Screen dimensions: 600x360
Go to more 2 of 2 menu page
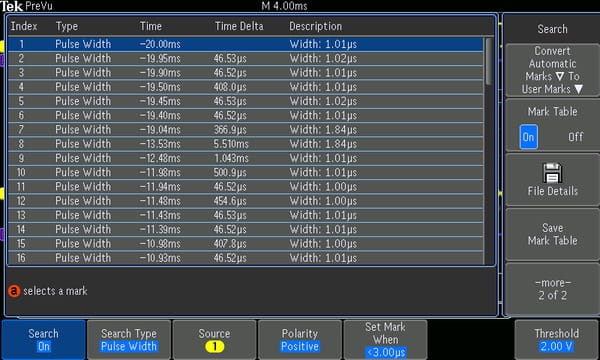pyautogui.click(x=553, y=289)
